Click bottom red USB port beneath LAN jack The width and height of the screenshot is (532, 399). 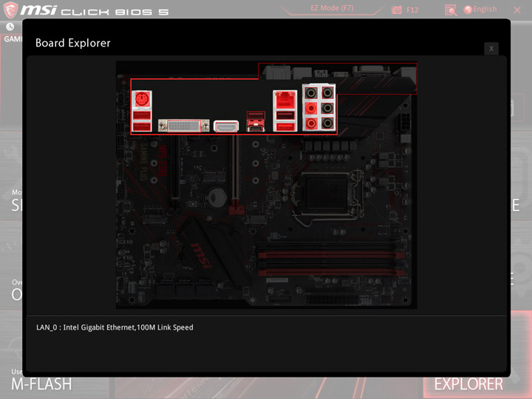(285, 126)
